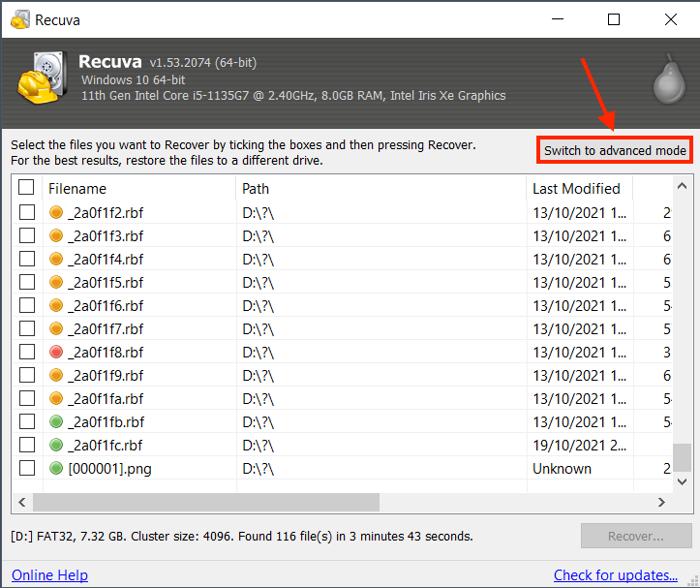Click the D:\?\ path of _2a0f1f5.rbf
Image resolution: width=700 pixels, height=588 pixels.
tap(259, 283)
